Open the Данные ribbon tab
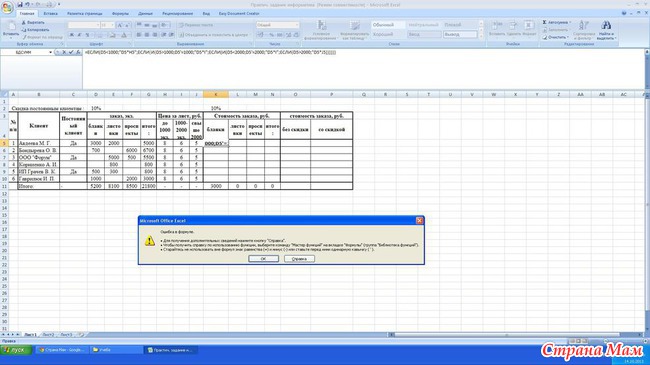Viewport: 650px width, 365px height. [146, 14]
